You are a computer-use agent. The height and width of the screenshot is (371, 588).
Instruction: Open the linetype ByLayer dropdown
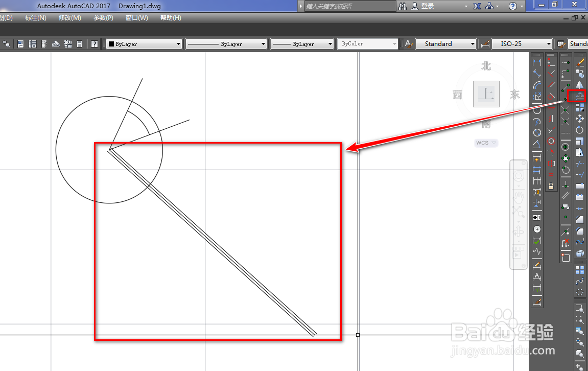click(226, 44)
